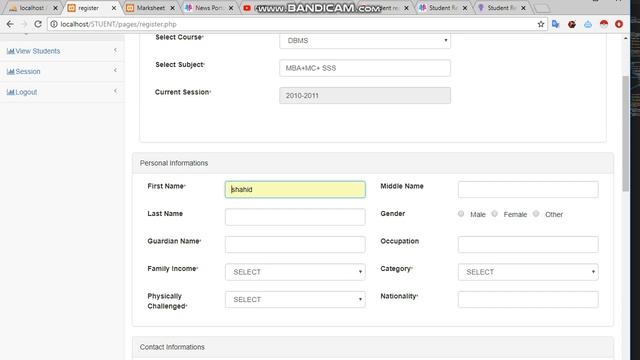Switch to the localhost tab
640x360 pixels.
(x=32, y=8)
